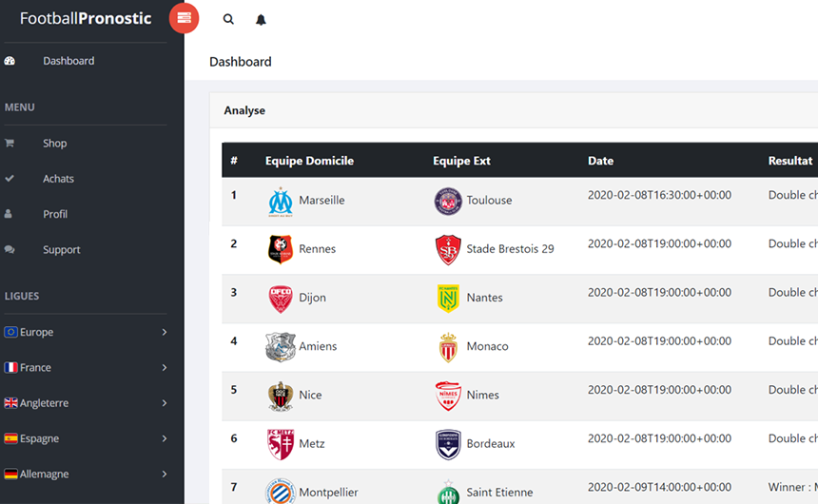Screen dimensions: 818x504
Task: Click the Monaco team crest
Action: [448, 347]
